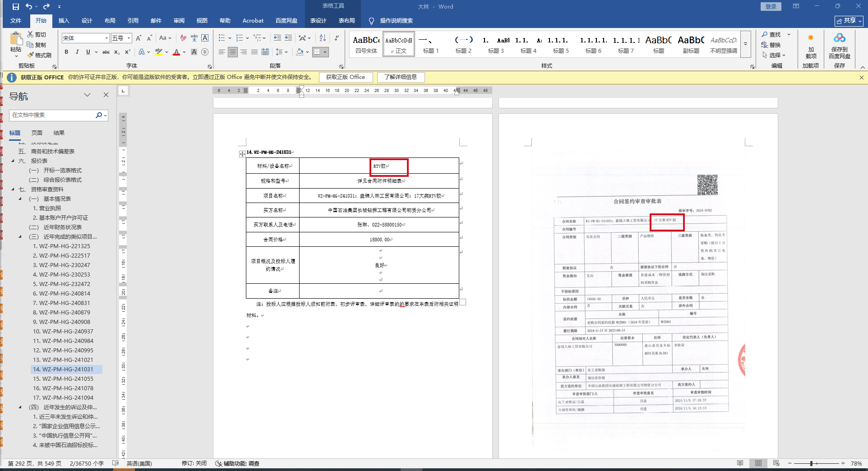
Task: Click the 获取正版 Office button
Action: coord(346,77)
